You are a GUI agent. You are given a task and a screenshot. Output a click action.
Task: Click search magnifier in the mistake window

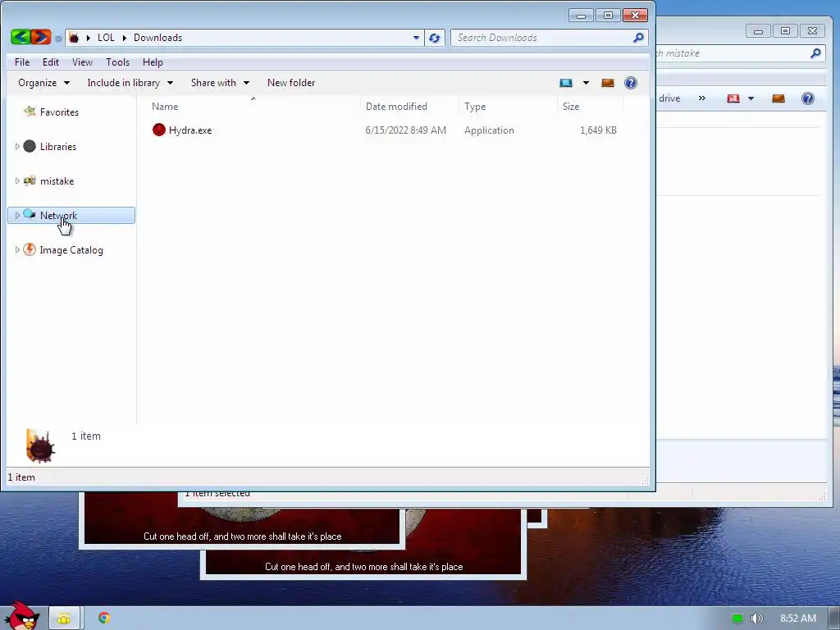(815, 53)
